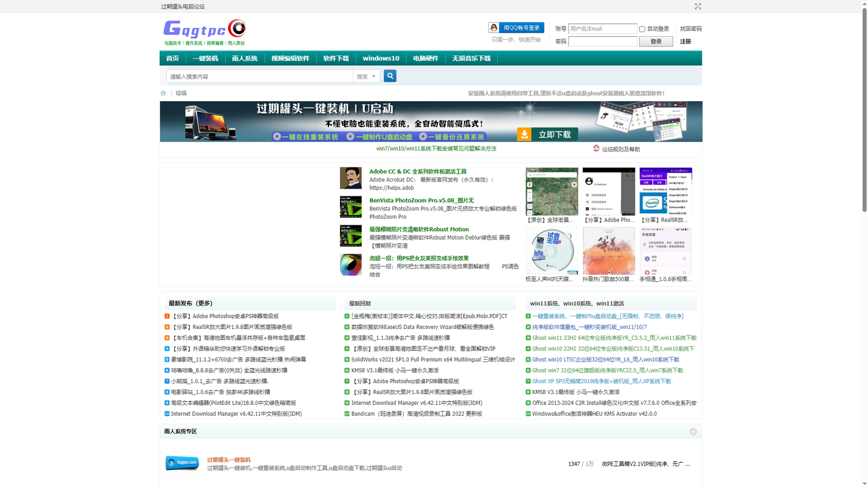The width and height of the screenshot is (868, 488).
Task: Tick the 自动登录 checkbox
Action: (642, 29)
